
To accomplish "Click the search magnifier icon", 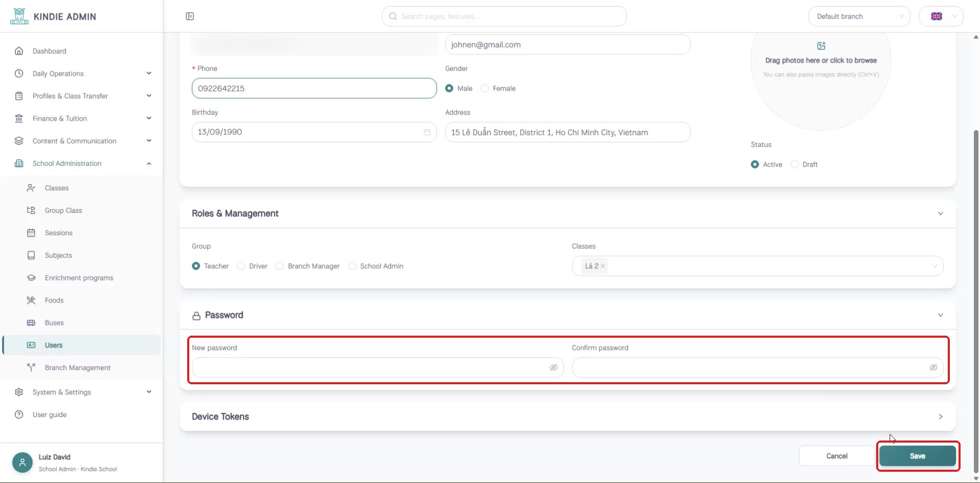I will pos(393,16).
